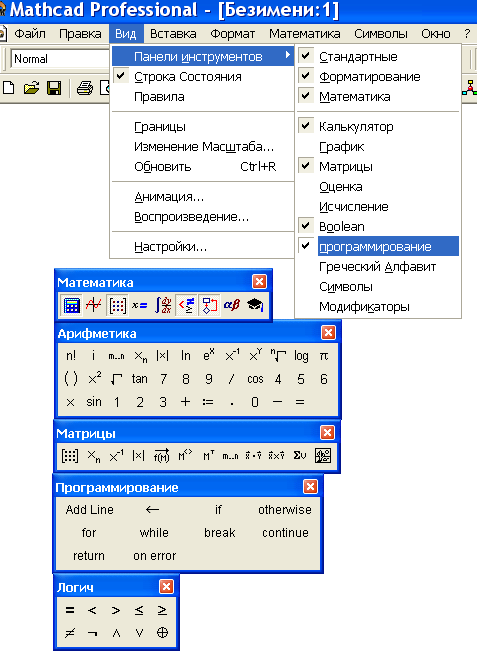Click the New document icon in toolbar

click(9, 88)
